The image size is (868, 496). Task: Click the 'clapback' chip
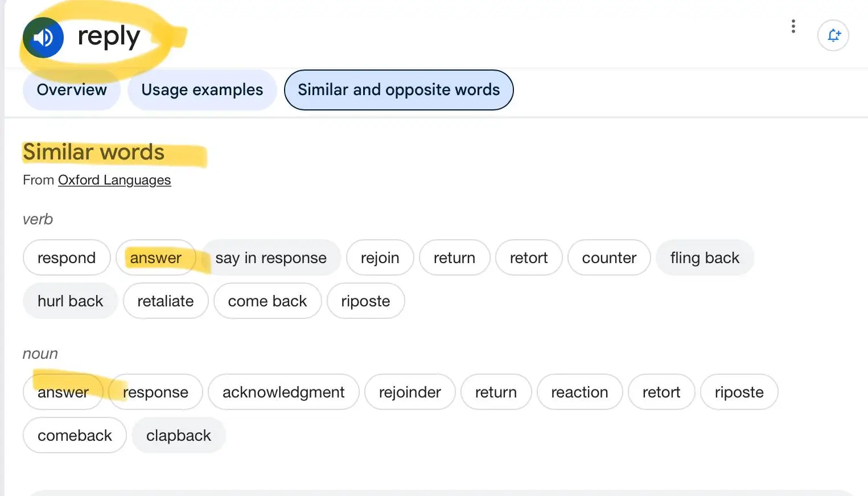[179, 436]
